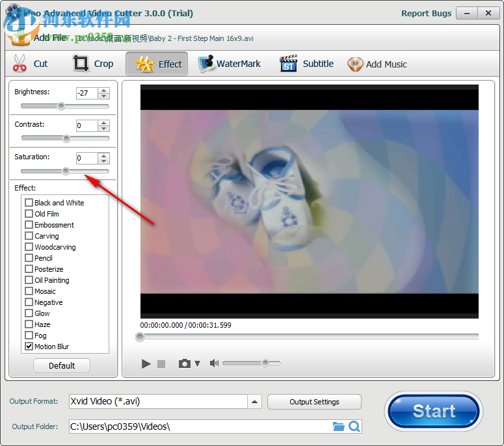
Task: Reset effects with the Default button
Action: (x=62, y=365)
